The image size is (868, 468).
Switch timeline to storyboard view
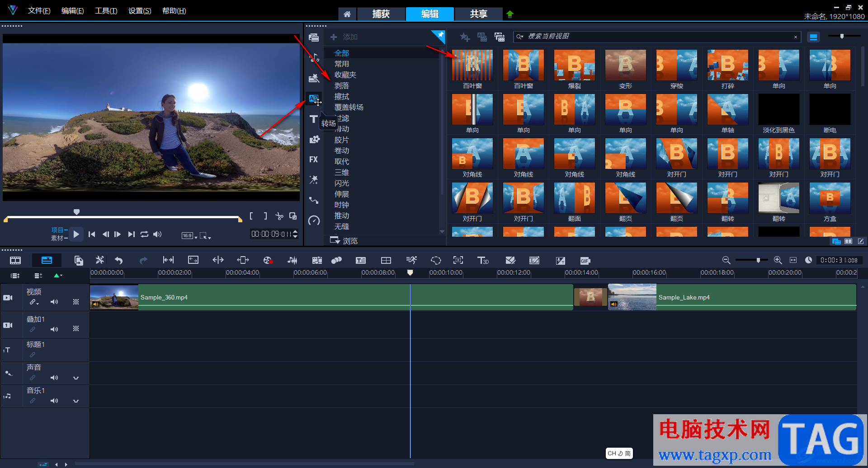[15, 260]
